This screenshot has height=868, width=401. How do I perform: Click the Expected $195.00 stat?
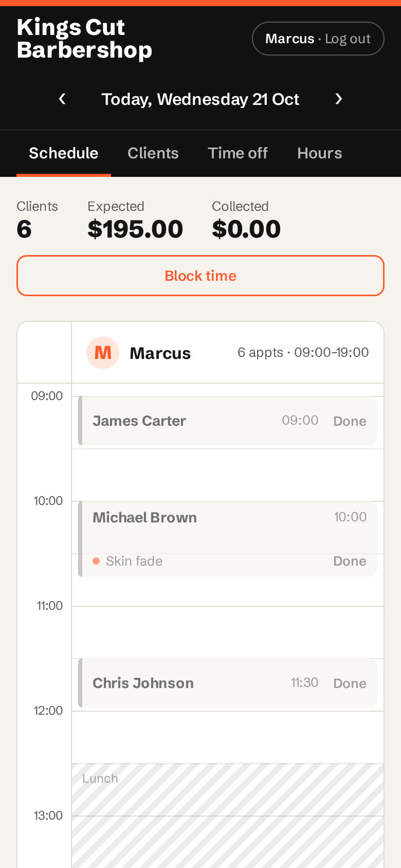[135, 220]
